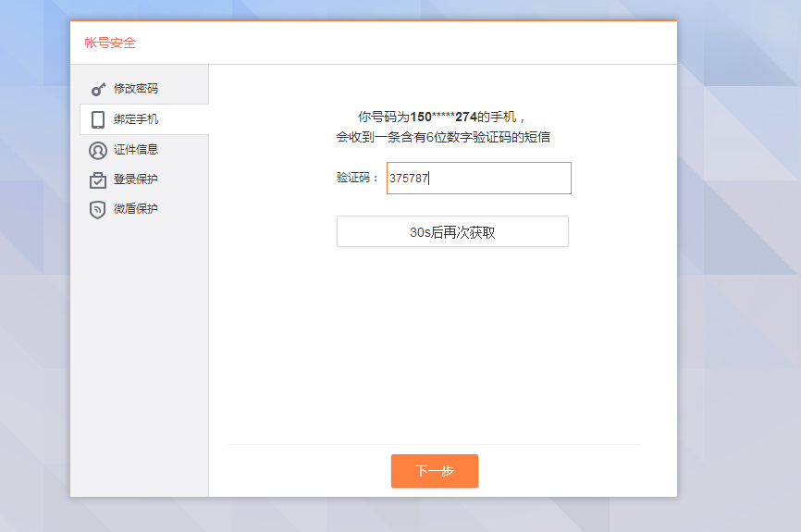Click the person icon beside 证件信息
Image resolution: width=801 pixels, height=532 pixels.
point(97,151)
